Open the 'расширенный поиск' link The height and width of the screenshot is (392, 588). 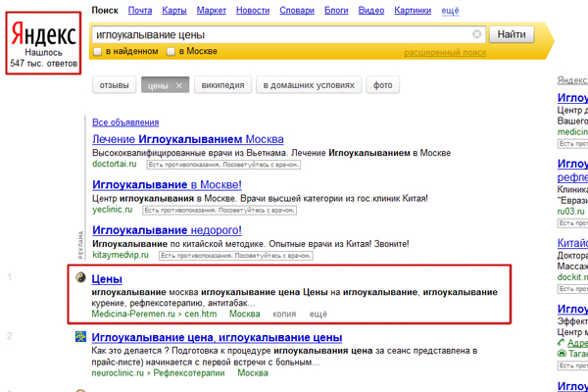[445, 53]
